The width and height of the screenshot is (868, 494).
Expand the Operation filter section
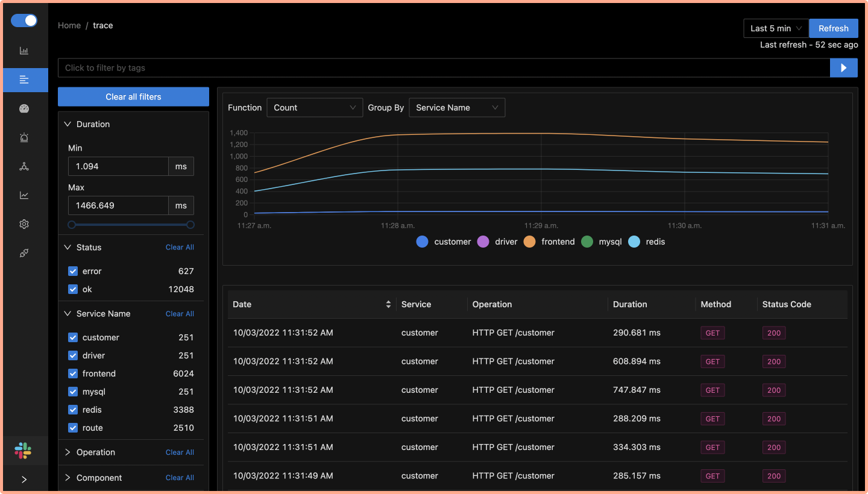95,452
